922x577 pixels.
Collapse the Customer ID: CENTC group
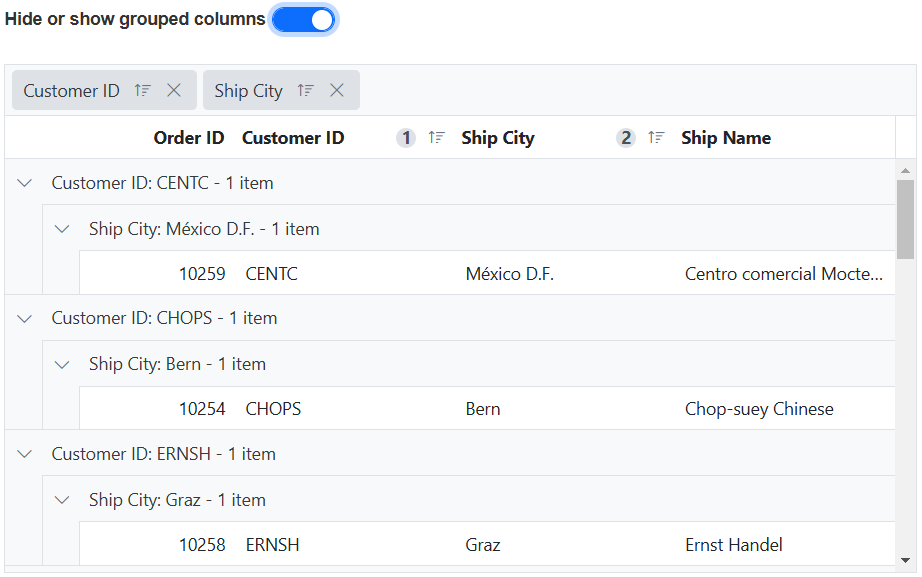[25, 183]
